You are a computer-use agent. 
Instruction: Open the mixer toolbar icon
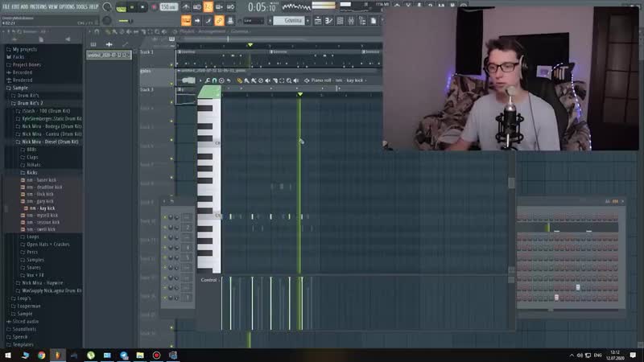351,21
